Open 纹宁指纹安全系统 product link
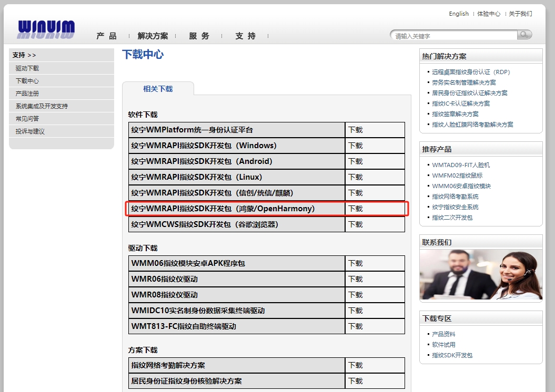Viewport: 555px width, 392px height. [455, 207]
